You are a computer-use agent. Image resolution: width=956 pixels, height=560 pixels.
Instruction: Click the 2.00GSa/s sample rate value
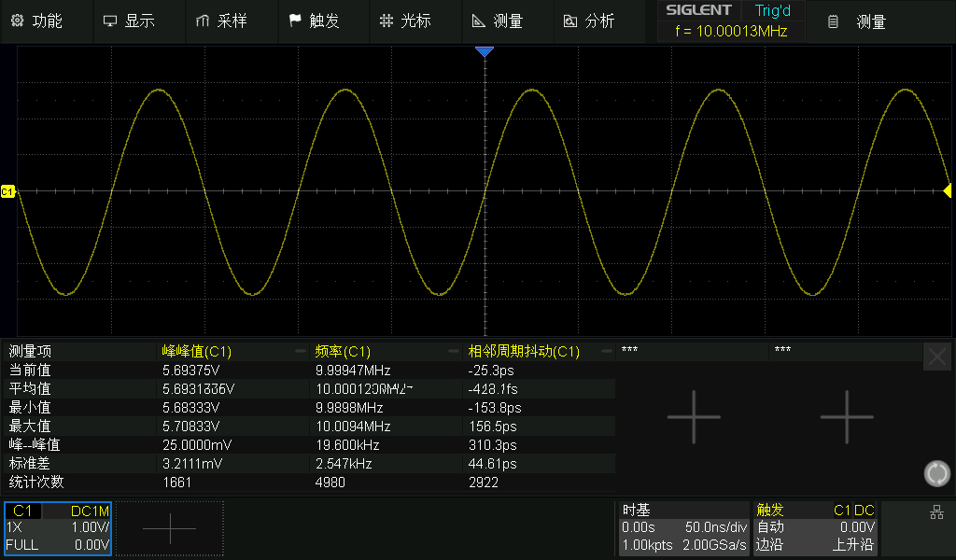coord(714,545)
